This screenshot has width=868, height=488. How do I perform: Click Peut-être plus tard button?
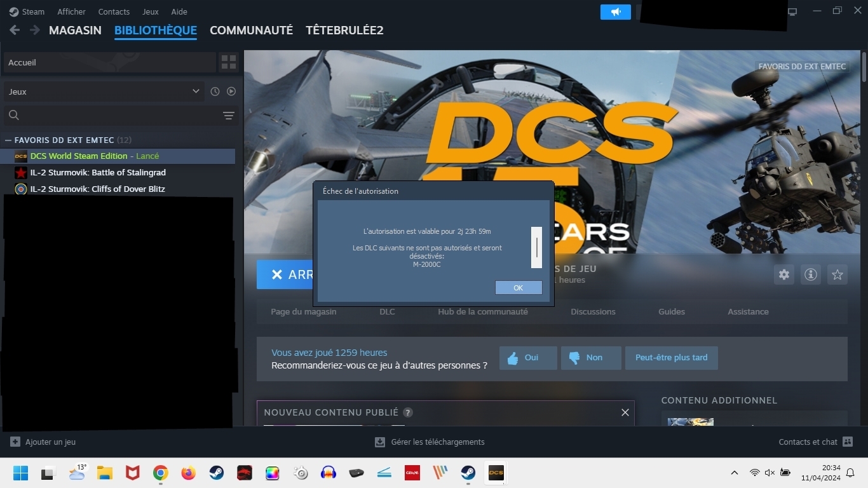tap(671, 358)
